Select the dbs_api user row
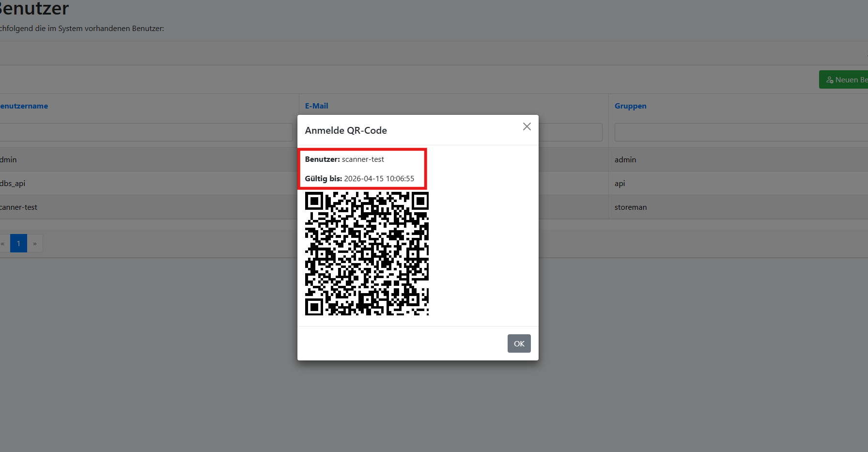 click(145, 183)
